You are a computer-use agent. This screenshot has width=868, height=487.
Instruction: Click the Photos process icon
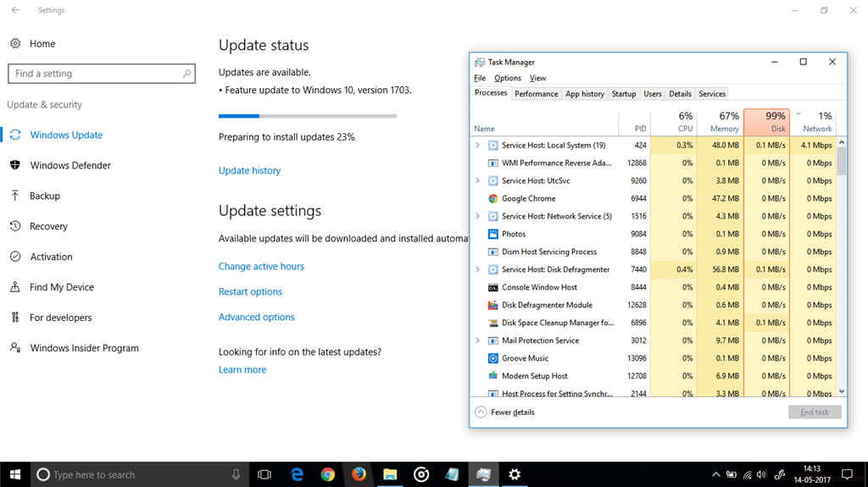492,234
